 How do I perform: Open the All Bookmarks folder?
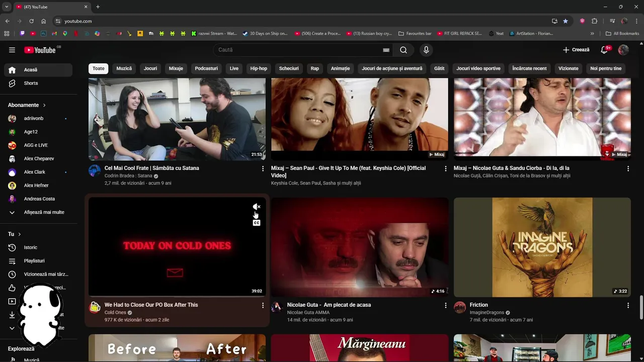point(622,34)
